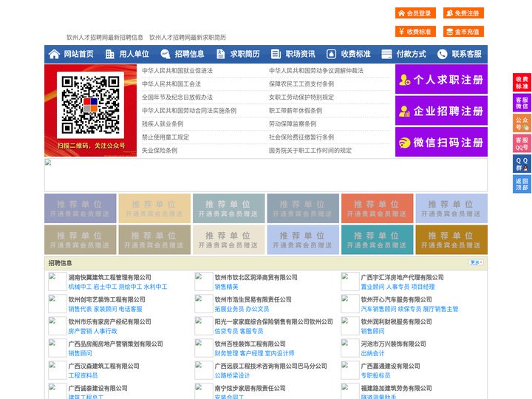Screen dimensions: 532x399
Task: Click the red 收费标准 side floating button
Action: (522, 83)
